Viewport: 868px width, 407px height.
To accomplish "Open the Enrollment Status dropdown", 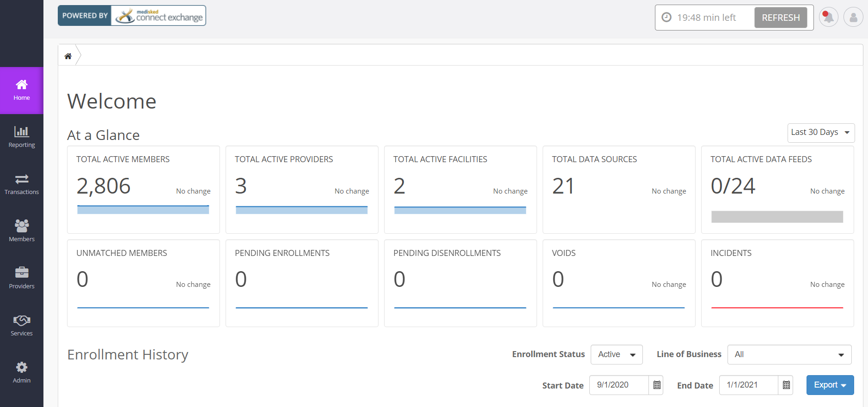I will [617, 354].
